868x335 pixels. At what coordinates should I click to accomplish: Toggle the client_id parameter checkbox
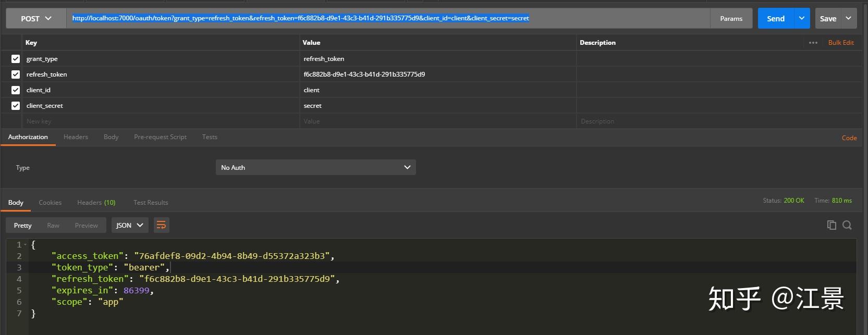16,90
